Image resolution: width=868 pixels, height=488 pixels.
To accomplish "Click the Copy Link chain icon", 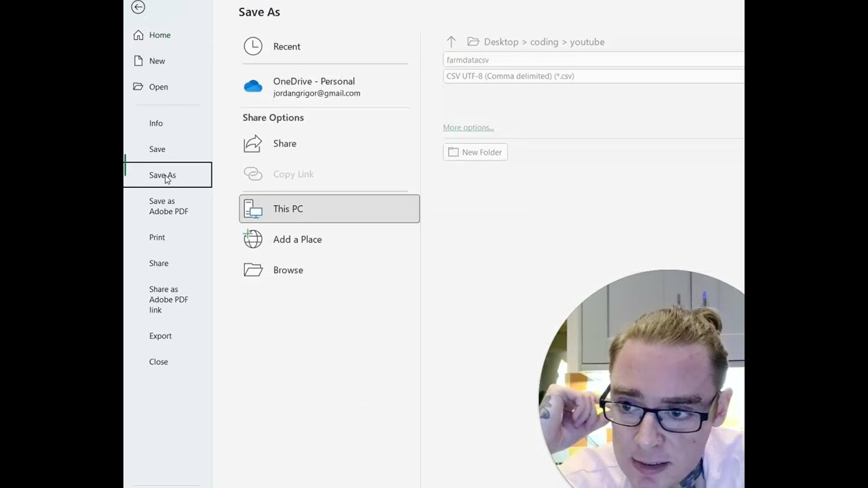I will (253, 174).
